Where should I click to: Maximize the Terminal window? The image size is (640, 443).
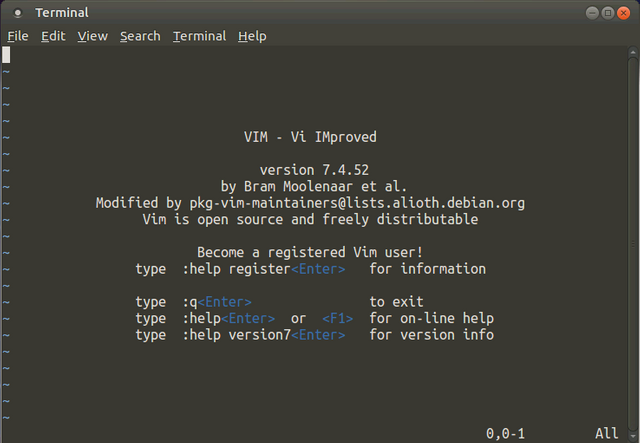pos(608,13)
